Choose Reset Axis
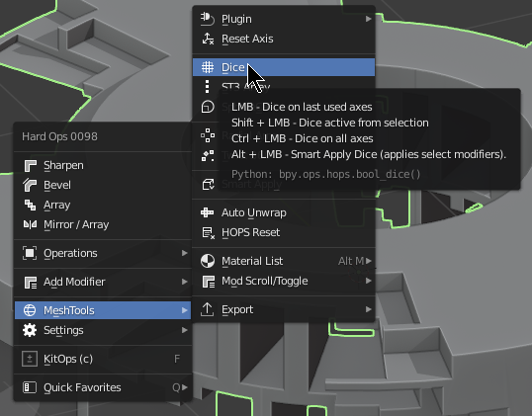 tap(284, 39)
